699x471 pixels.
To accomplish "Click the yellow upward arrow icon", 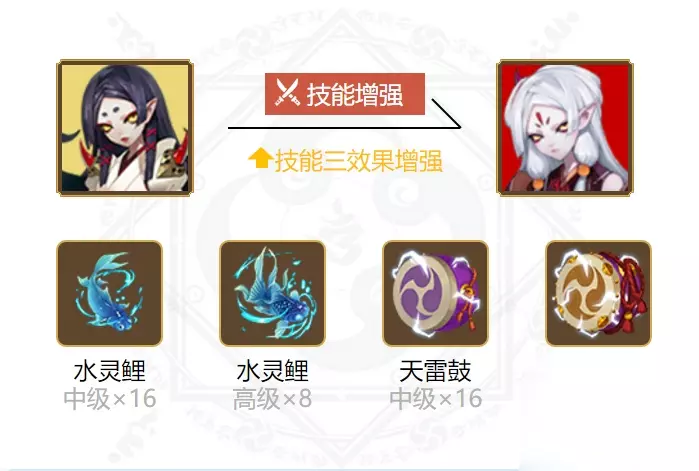I will (x=260, y=159).
